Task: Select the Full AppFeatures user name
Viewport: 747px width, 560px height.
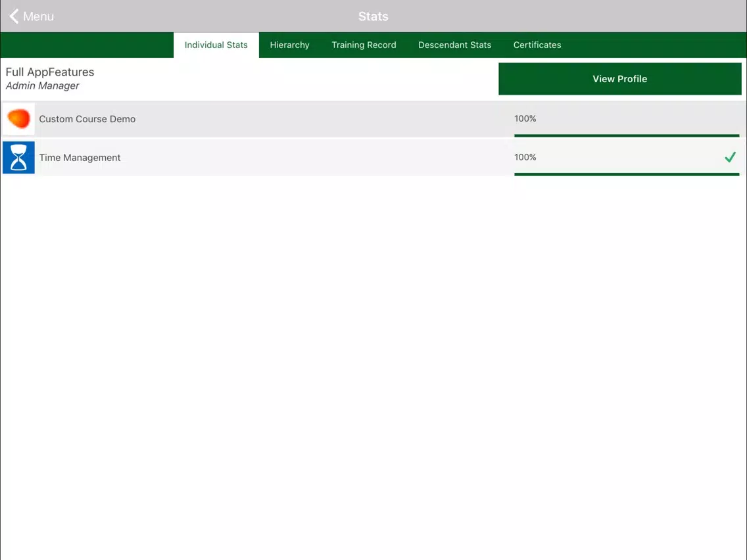Action: tap(50, 72)
